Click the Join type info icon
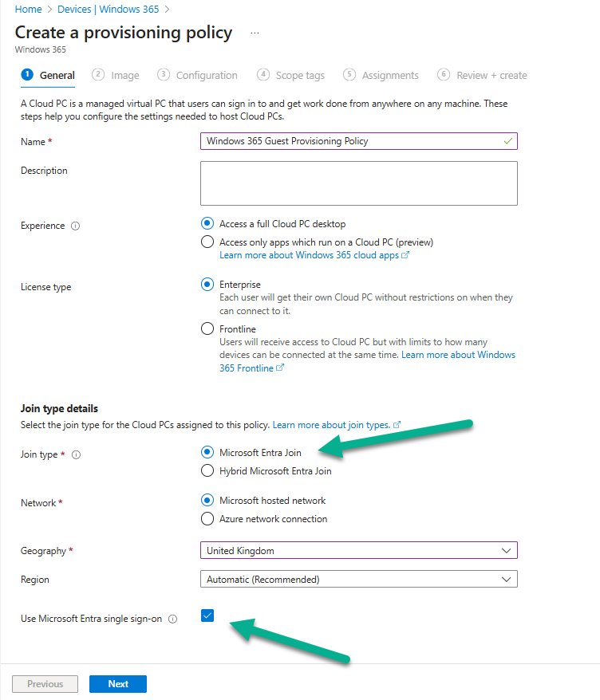 point(77,455)
